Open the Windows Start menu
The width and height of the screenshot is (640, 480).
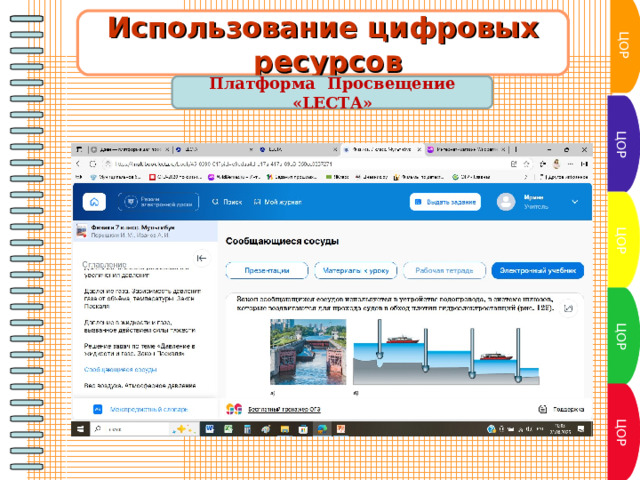tap(80, 429)
